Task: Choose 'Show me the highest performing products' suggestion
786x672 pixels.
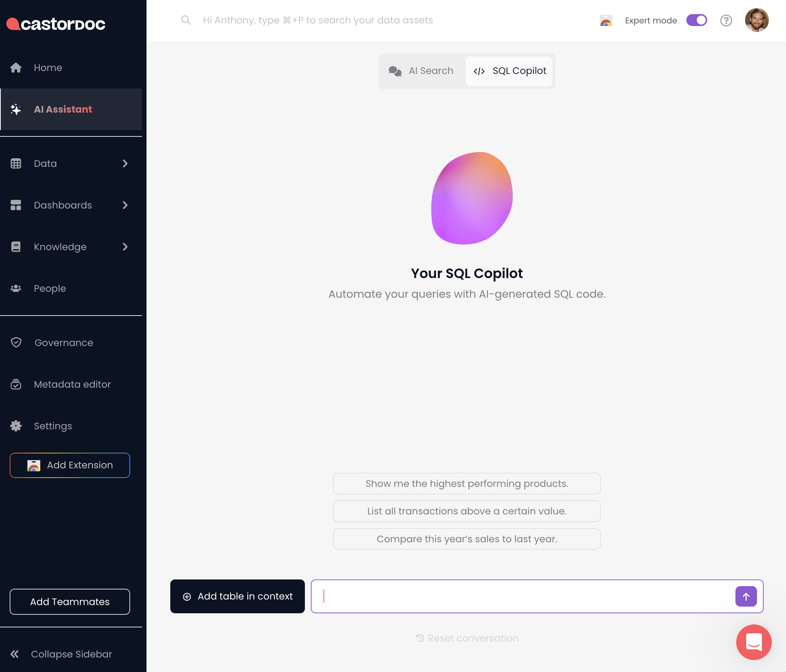Action: click(x=467, y=484)
